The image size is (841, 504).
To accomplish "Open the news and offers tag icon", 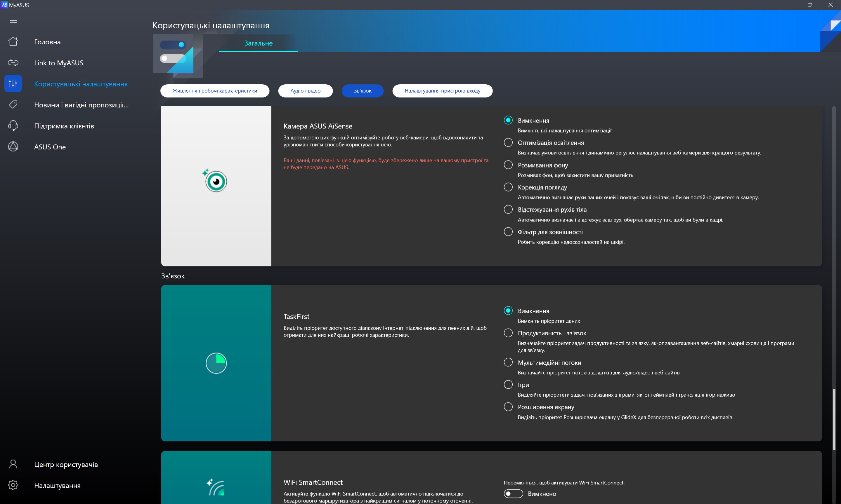I will pos(13,104).
